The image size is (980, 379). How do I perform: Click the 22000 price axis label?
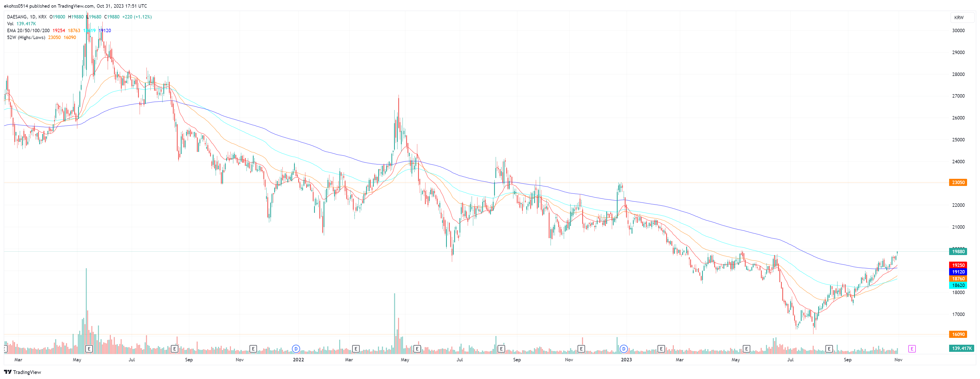(958, 205)
